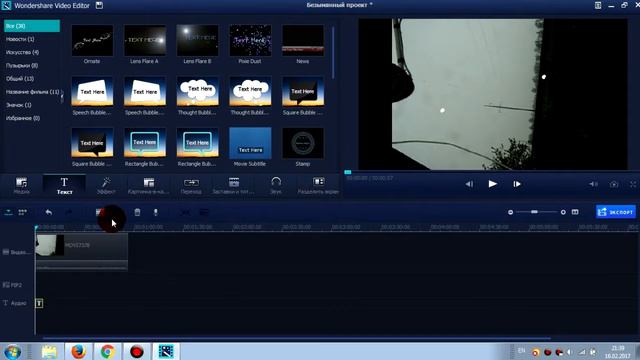Click the help icon in title bar
Screen dimensions: 640x360
(x=598, y=5)
